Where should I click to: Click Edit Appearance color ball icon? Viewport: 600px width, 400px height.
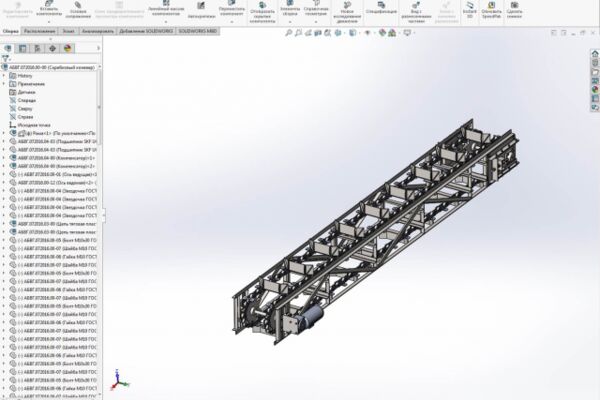coord(382,33)
